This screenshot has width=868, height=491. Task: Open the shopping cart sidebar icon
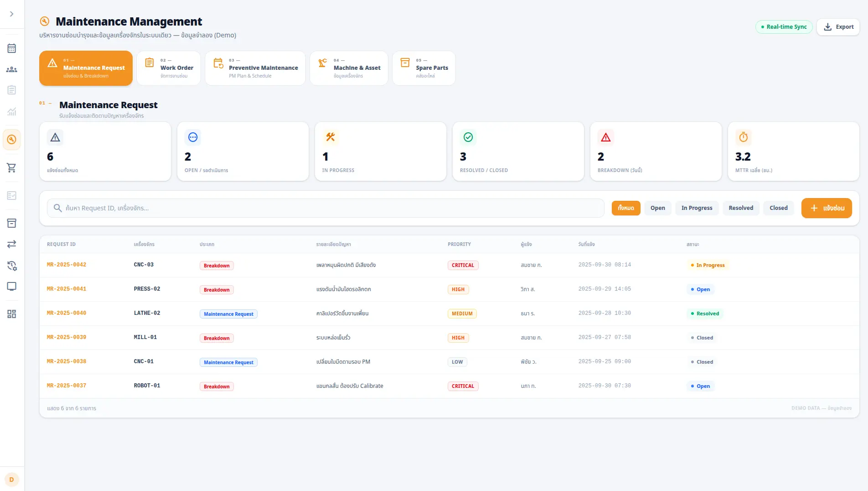pos(12,167)
